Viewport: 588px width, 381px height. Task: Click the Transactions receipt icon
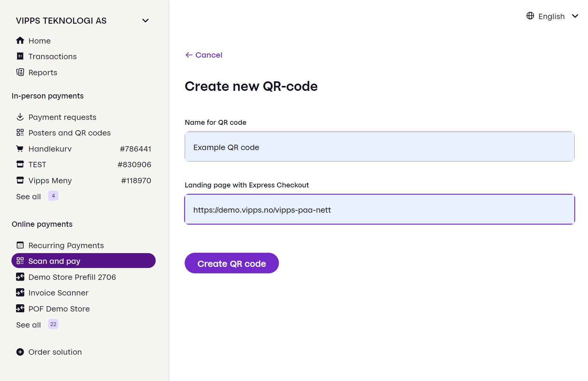20,56
